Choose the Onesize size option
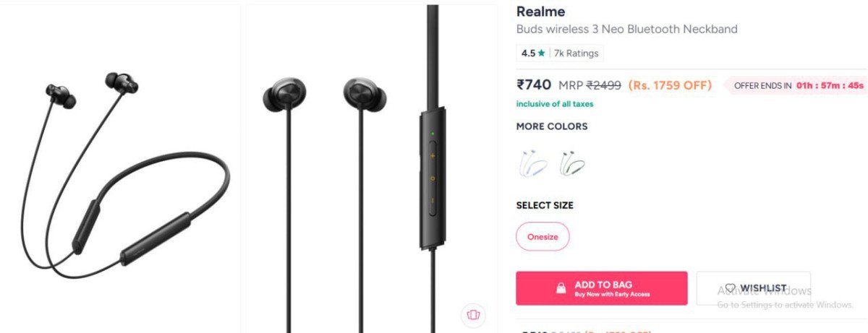The height and width of the screenshot is (333, 868). [x=542, y=236]
